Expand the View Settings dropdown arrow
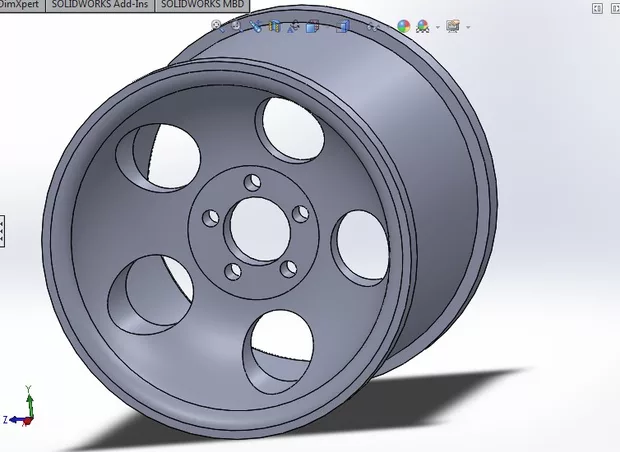Image resolution: width=620 pixels, height=452 pixels. pos(467,27)
